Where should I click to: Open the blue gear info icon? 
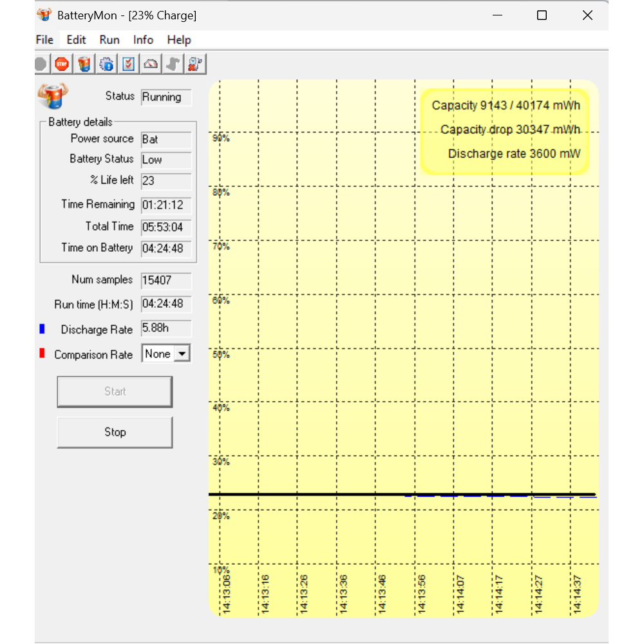[x=106, y=64]
